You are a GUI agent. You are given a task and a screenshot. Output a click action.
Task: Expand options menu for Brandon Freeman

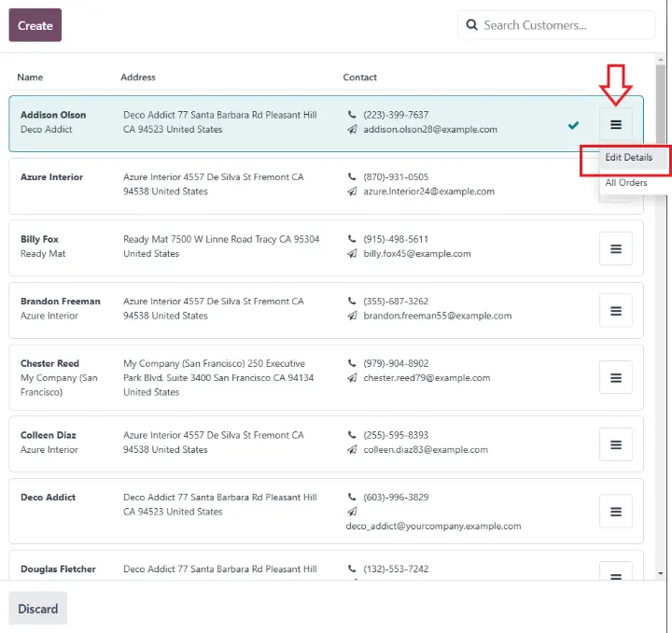616,310
